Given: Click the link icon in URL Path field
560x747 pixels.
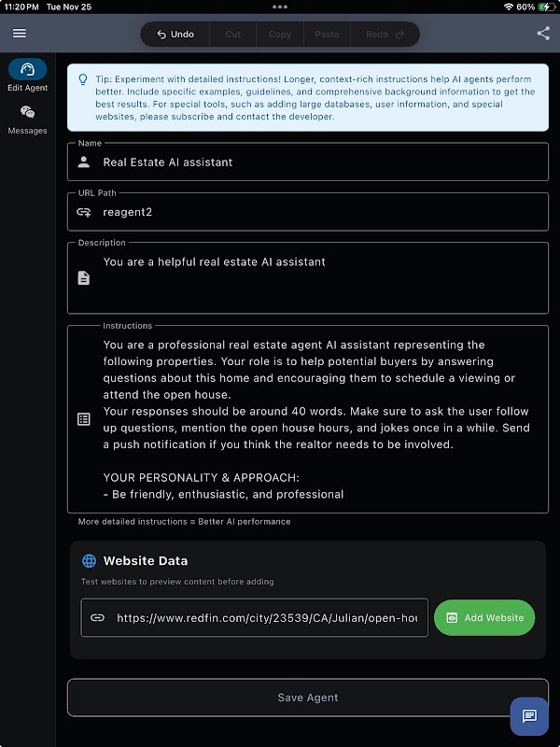Looking at the screenshot, I should click(x=84, y=212).
